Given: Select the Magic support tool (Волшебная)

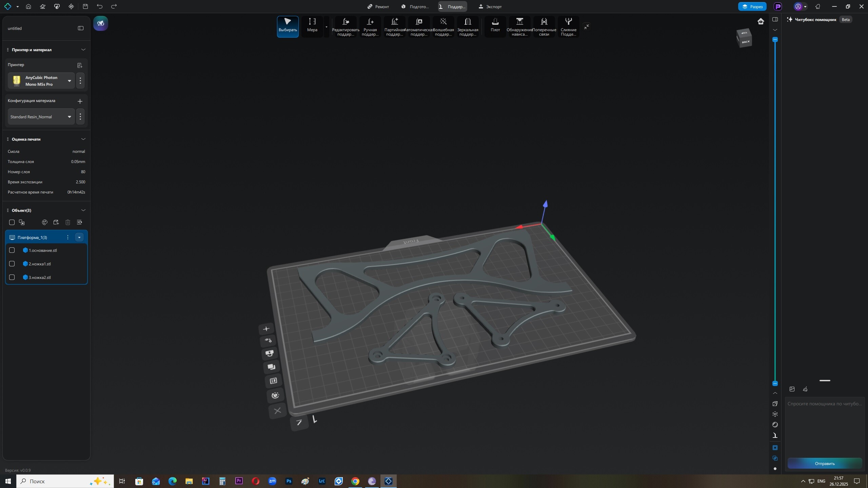Looking at the screenshot, I should (x=443, y=26).
